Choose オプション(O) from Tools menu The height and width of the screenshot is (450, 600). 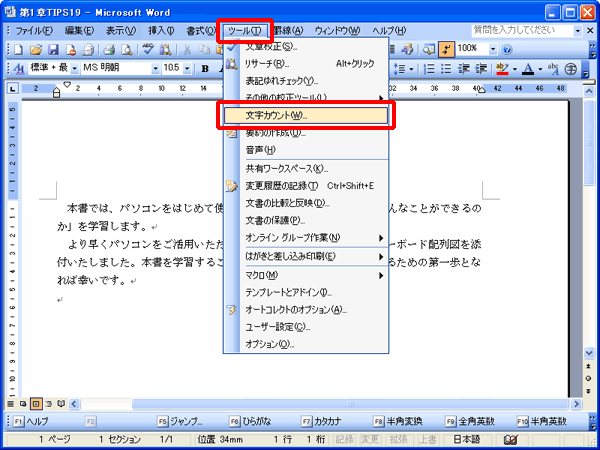pyautogui.click(x=306, y=344)
